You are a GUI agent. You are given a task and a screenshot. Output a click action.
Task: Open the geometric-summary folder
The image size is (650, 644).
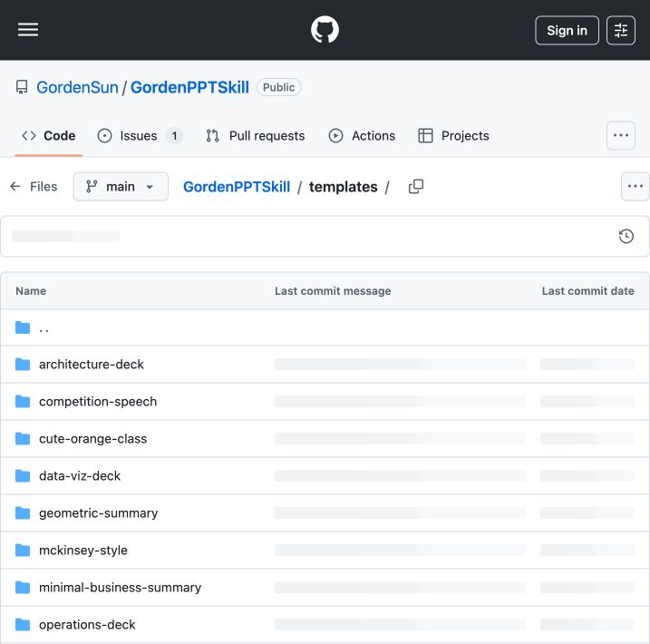point(98,513)
